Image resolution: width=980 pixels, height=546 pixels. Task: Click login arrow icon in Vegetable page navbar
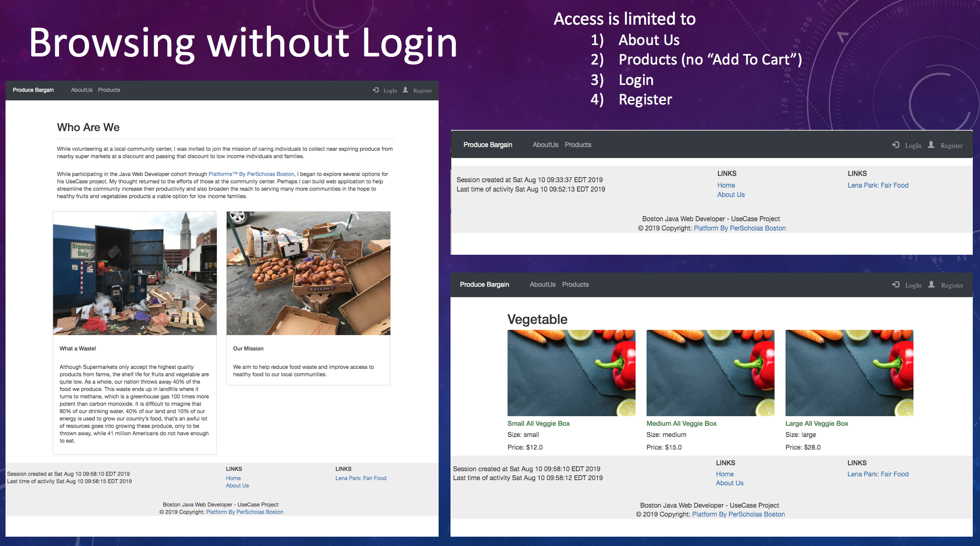(x=896, y=284)
